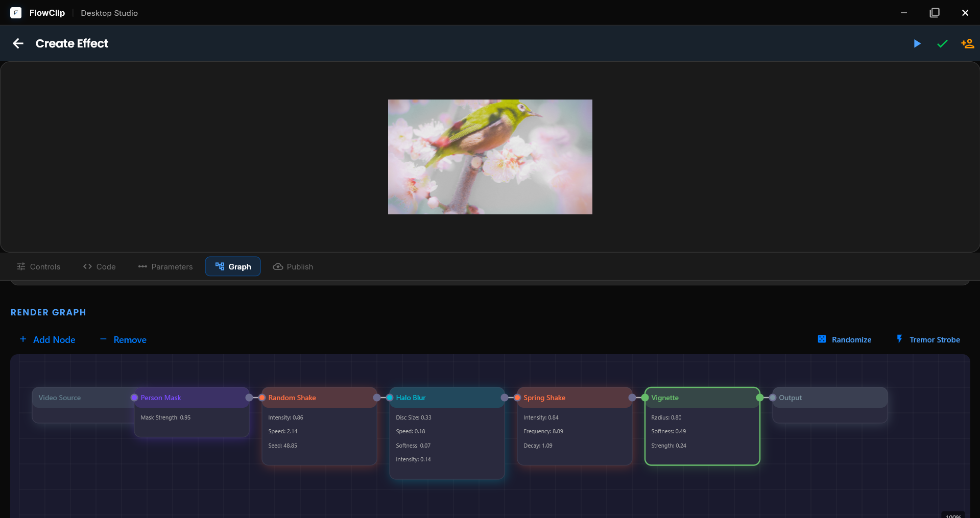This screenshot has height=518, width=980.
Task: Apply the Tremor Strobe preset
Action: [928, 339]
